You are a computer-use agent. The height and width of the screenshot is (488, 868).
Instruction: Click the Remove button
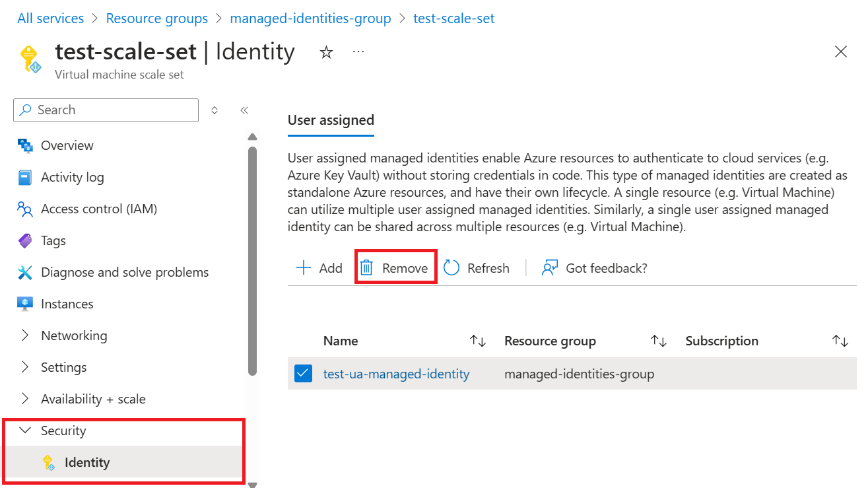(395, 267)
